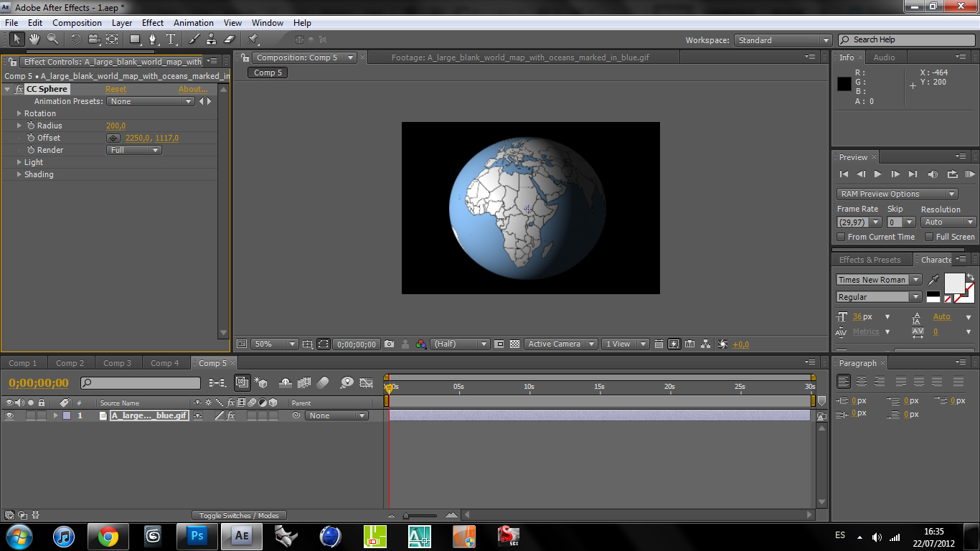Switch to the Comp 3 timeline tab
The height and width of the screenshot is (551, 980).
click(x=118, y=363)
